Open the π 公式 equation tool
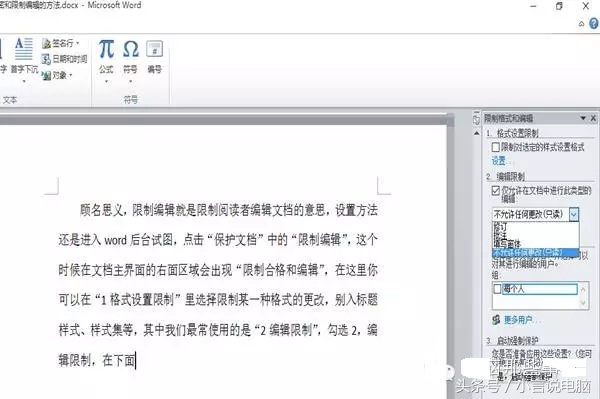This screenshot has height=399, width=600. click(x=106, y=56)
